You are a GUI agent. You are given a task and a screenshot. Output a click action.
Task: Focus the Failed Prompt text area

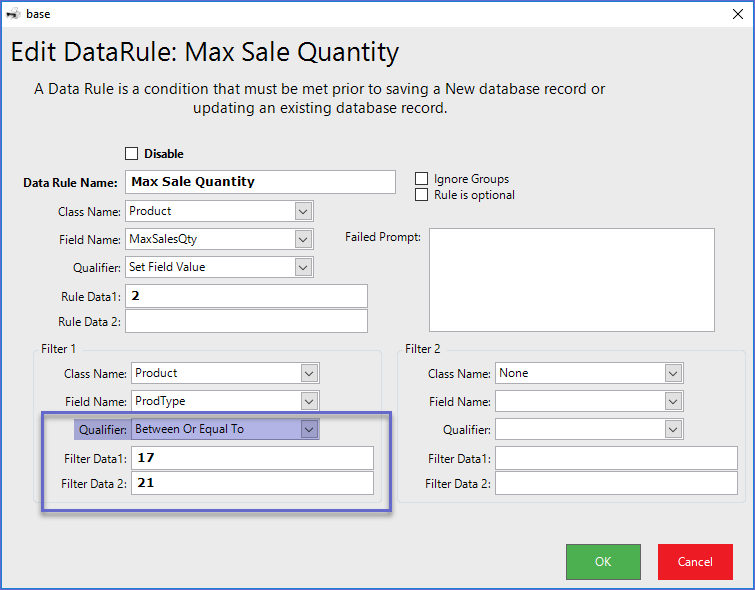click(571, 280)
